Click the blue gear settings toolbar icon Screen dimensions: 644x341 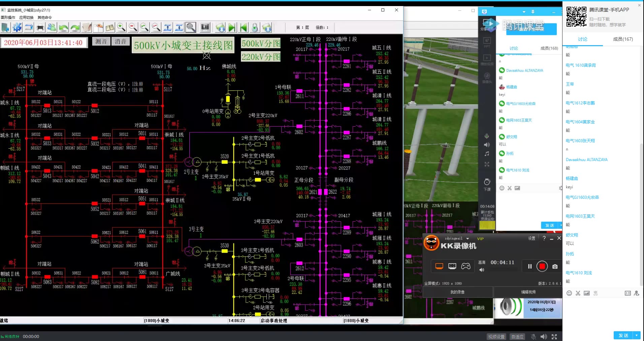click(x=17, y=28)
